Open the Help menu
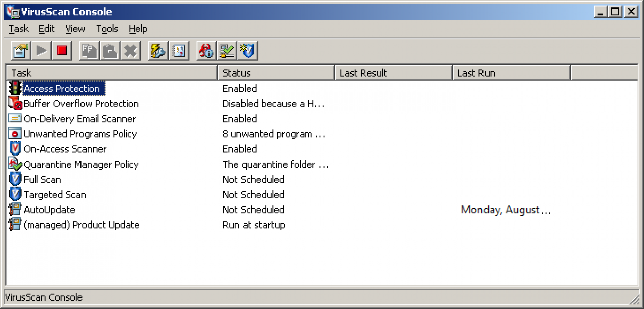This screenshot has width=644, height=309. 138,29
